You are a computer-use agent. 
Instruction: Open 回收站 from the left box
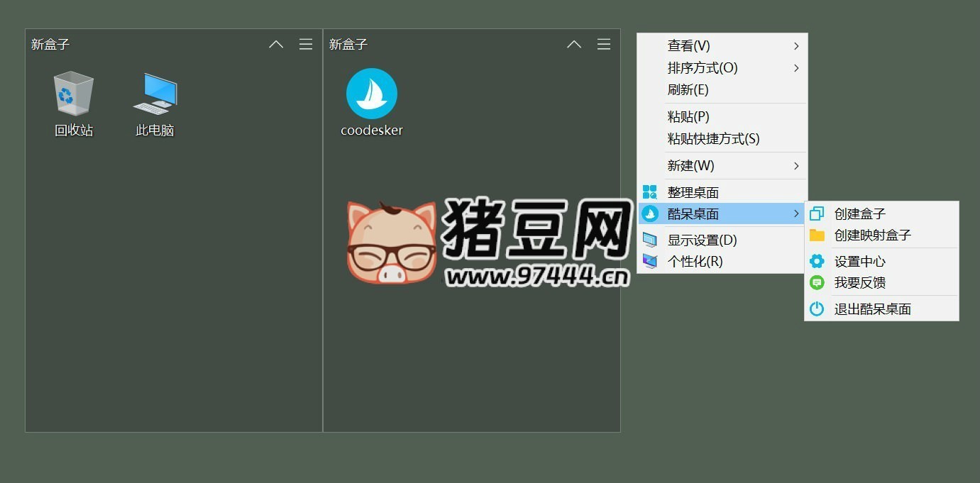[73, 92]
